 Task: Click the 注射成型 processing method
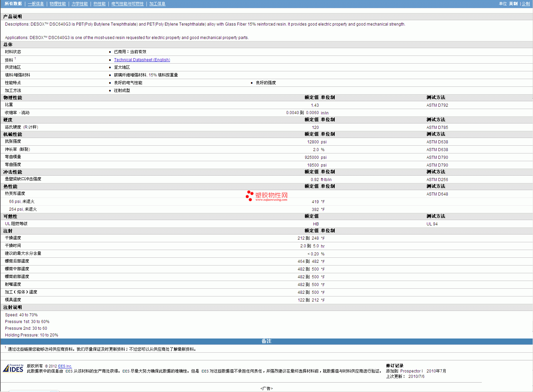coord(122,91)
